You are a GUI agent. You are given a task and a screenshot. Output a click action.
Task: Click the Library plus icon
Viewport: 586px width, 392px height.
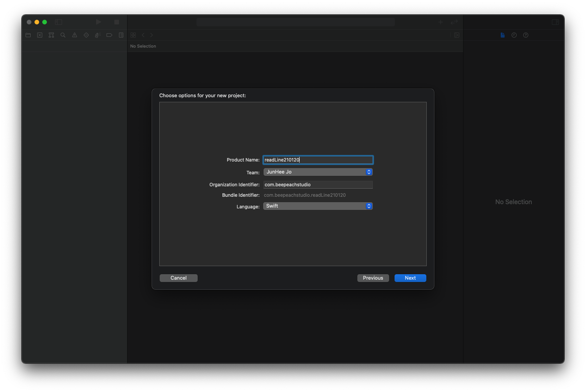(x=441, y=22)
